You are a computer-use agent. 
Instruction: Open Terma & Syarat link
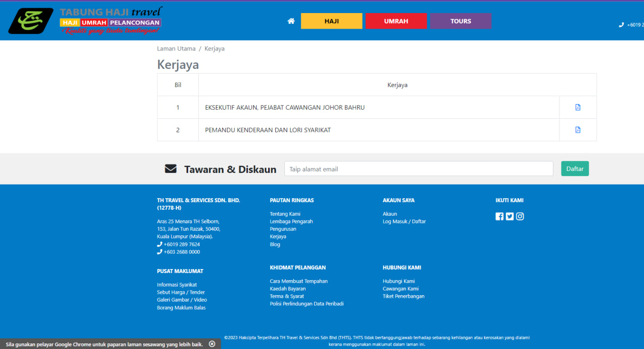click(287, 296)
